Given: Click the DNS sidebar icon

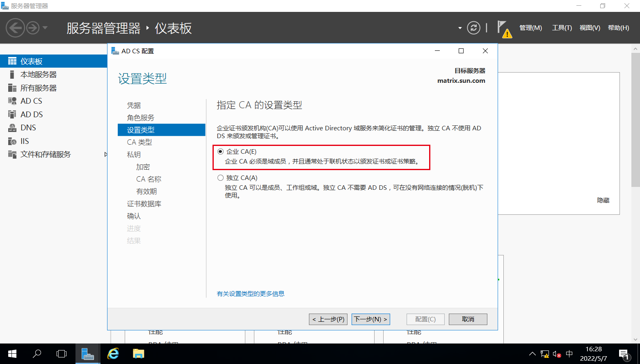Looking at the screenshot, I should (x=12, y=127).
